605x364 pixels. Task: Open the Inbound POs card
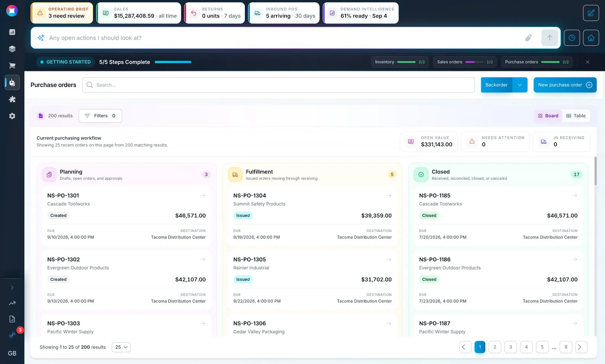tap(284, 13)
